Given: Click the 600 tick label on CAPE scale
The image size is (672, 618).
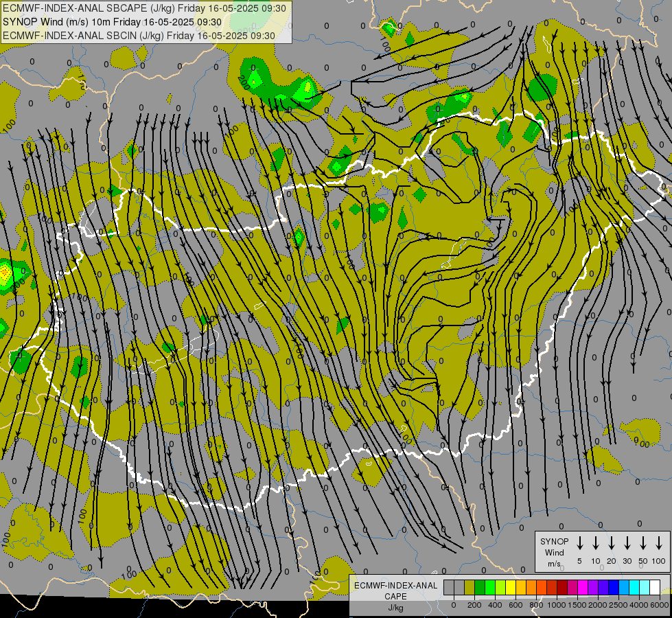Looking at the screenshot, I should click(x=515, y=605).
